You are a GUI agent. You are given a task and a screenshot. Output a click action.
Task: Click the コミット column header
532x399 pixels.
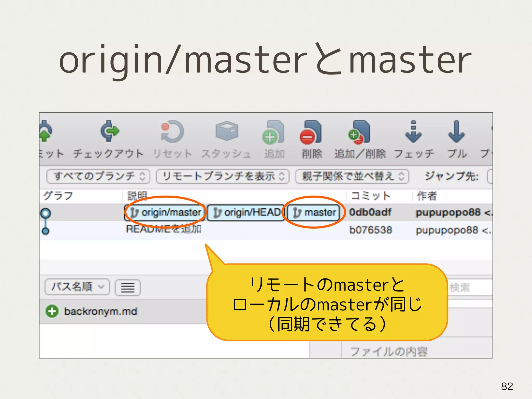[370, 196]
